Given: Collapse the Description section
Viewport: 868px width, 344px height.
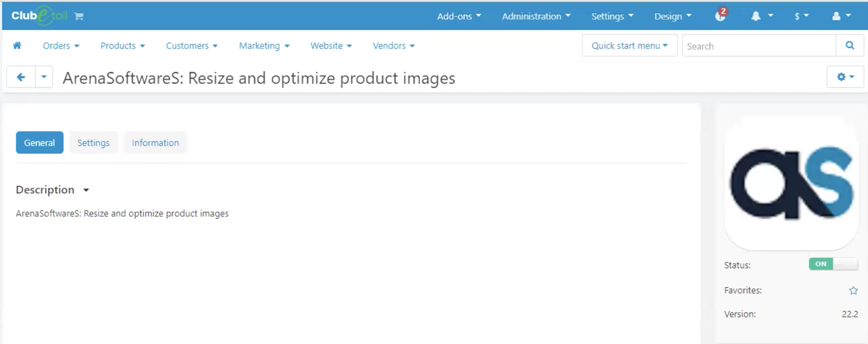Looking at the screenshot, I should click(52, 190).
